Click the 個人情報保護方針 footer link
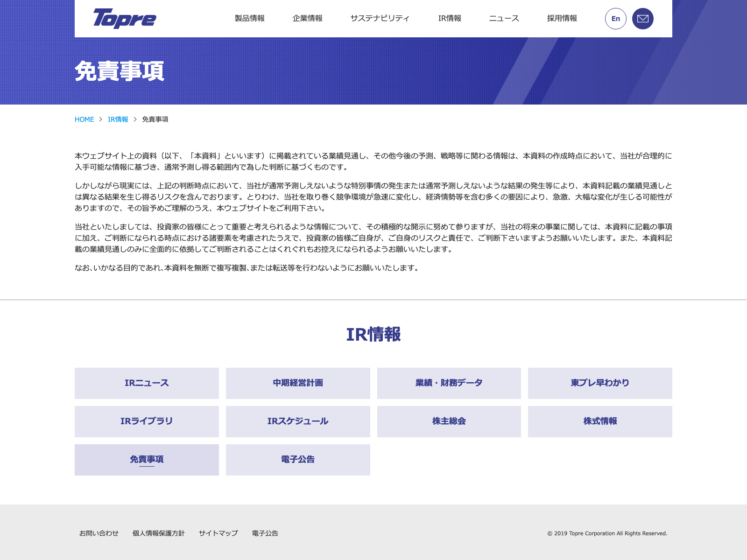The image size is (747, 560). [x=158, y=533]
